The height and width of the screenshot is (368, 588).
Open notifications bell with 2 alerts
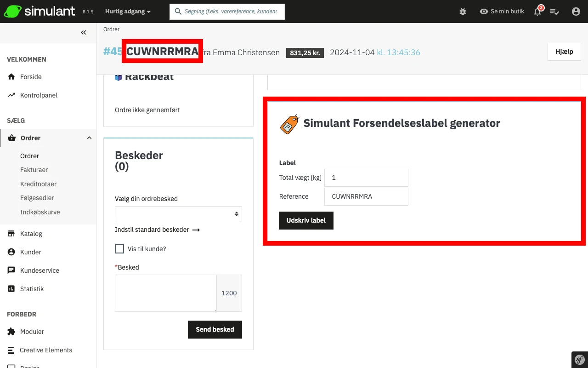pos(537,11)
